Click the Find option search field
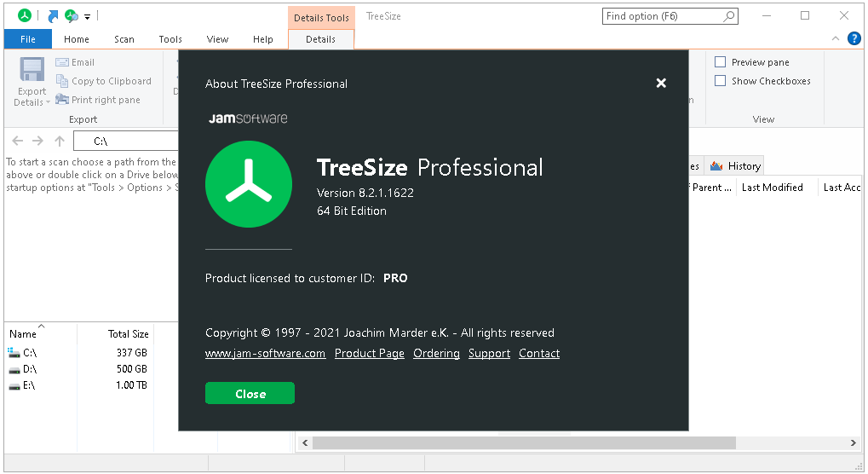The height and width of the screenshot is (474, 868). [x=661, y=16]
